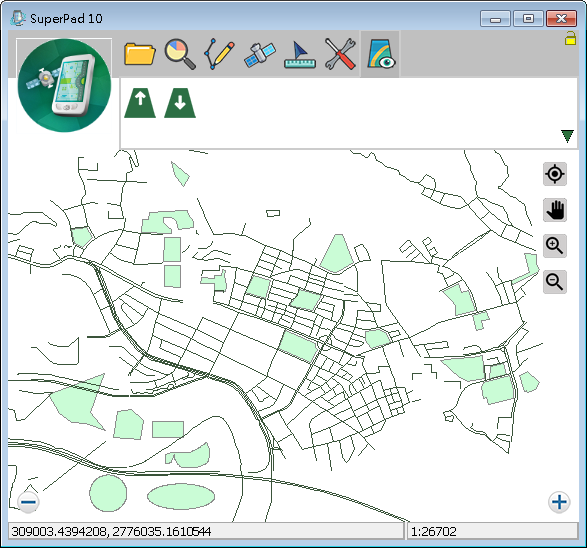
Task: Click the move layer down arrow icon
Action: (x=180, y=103)
